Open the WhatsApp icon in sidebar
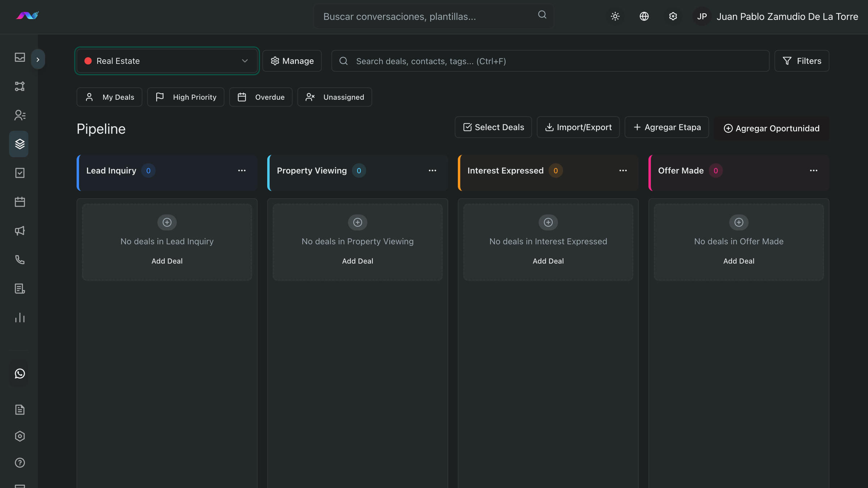Image resolution: width=868 pixels, height=488 pixels. pyautogui.click(x=20, y=373)
